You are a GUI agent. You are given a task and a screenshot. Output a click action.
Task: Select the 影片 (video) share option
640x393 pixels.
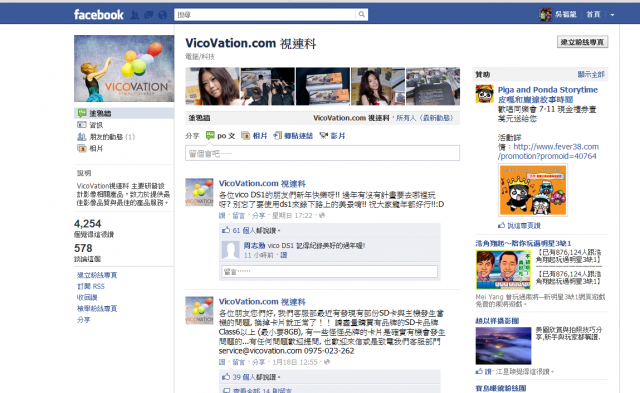coord(332,135)
